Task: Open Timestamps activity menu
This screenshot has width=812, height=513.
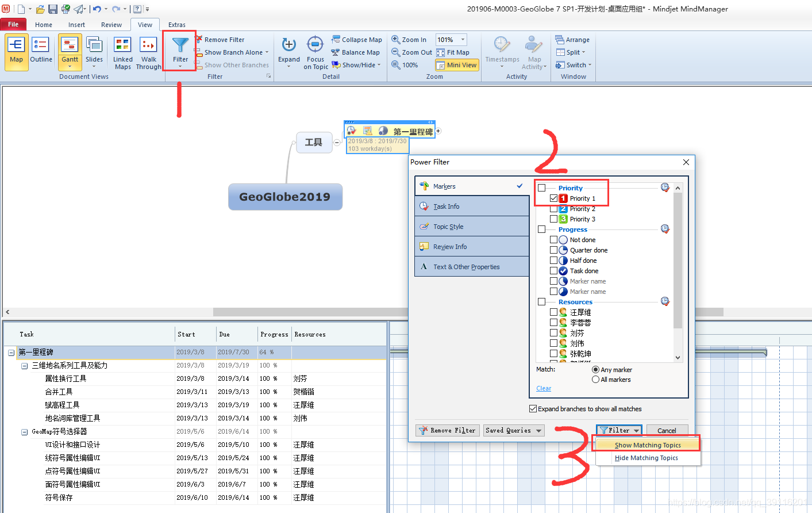Action: point(502,51)
